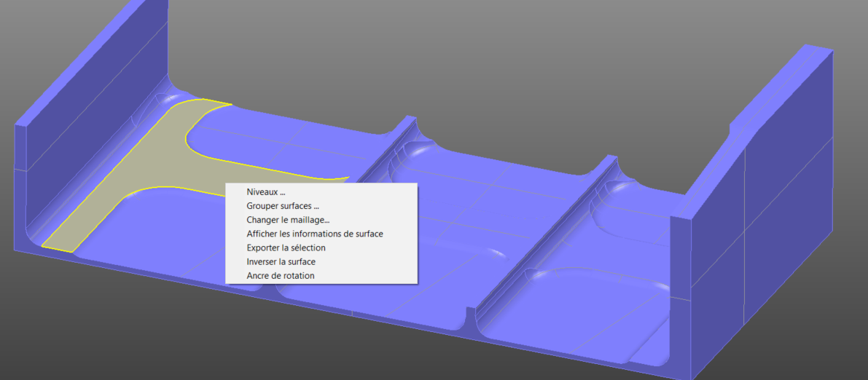This screenshot has width=868, height=380.
Task: Click Afficher les informations de surface
Action: coord(314,234)
